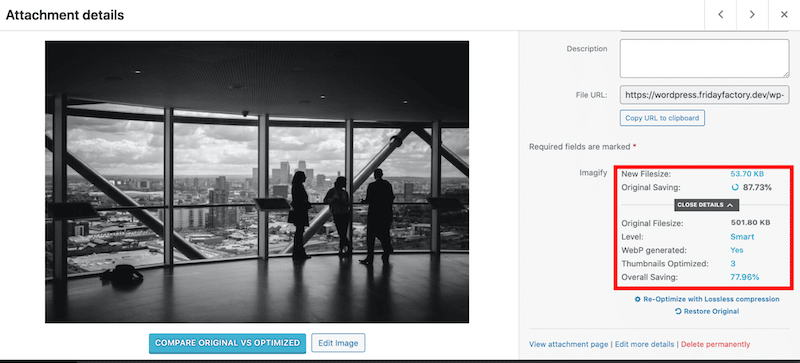
Task: Open Edit more details link
Action: coord(644,344)
